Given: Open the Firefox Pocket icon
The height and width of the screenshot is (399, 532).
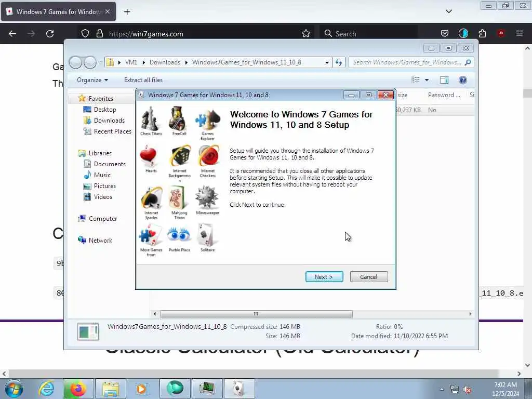Looking at the screenshot, I should tap(445, 34).
